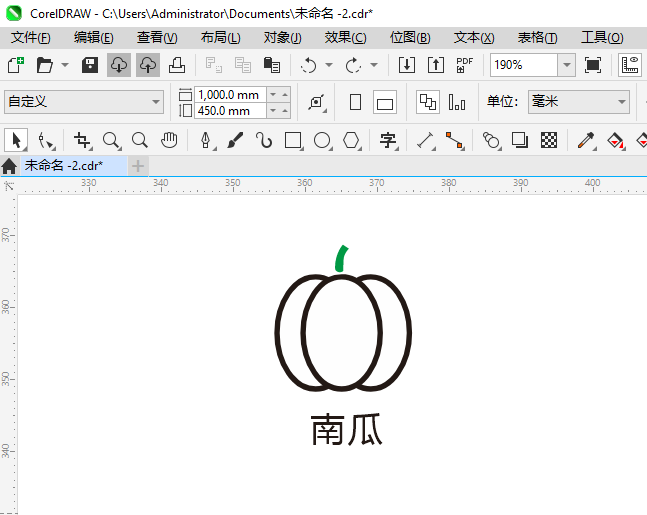Click the all pages layout icon
The width and height of the screenshot is (647, 515).
click(428, 102)
